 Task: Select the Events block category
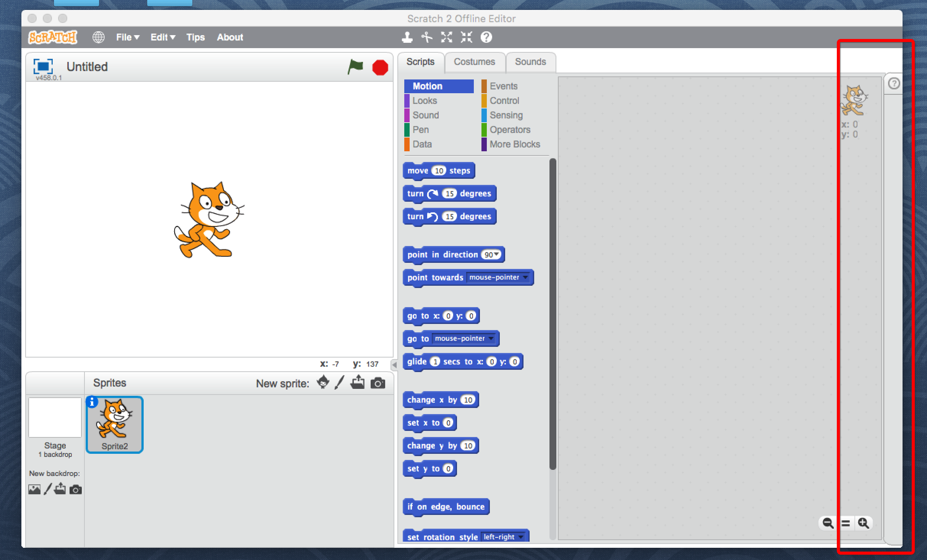click(503, 86)
